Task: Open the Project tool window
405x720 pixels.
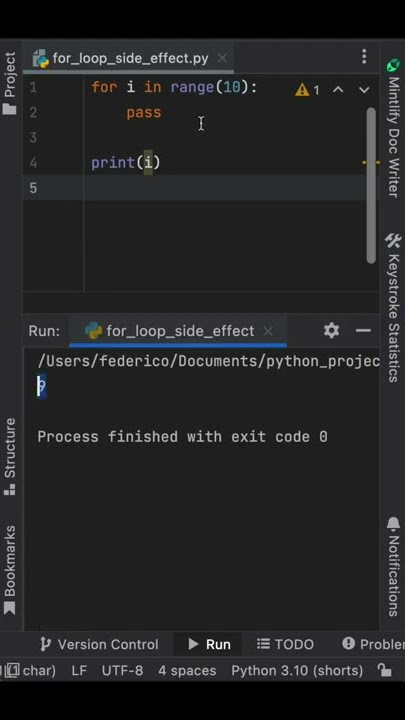Action: (x=10, y=83)
